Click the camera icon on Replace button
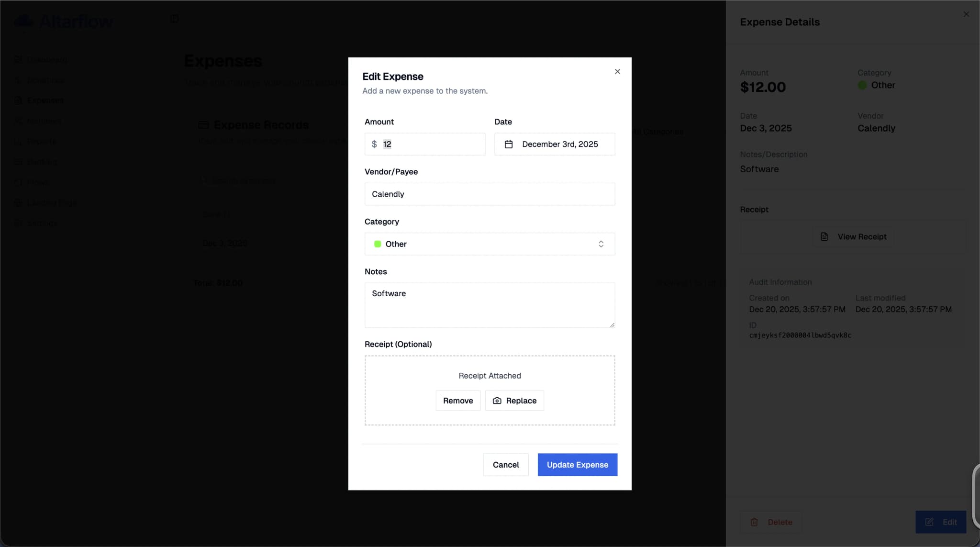 497,401
